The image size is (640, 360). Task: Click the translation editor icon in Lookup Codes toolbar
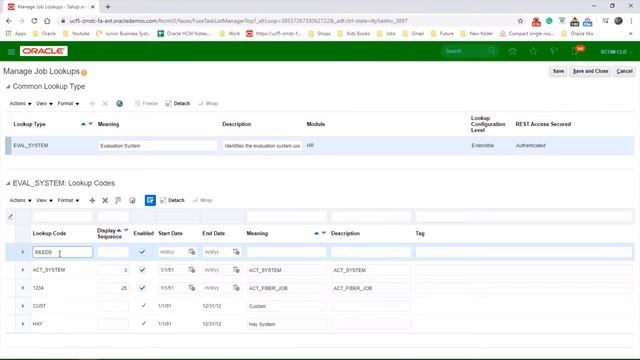[x=118, y=200]
